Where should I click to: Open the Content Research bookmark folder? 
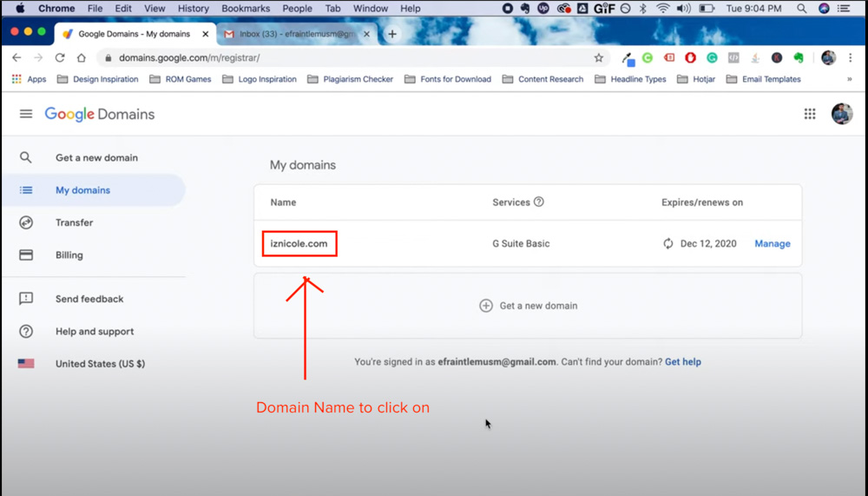[x=543, y=79]
